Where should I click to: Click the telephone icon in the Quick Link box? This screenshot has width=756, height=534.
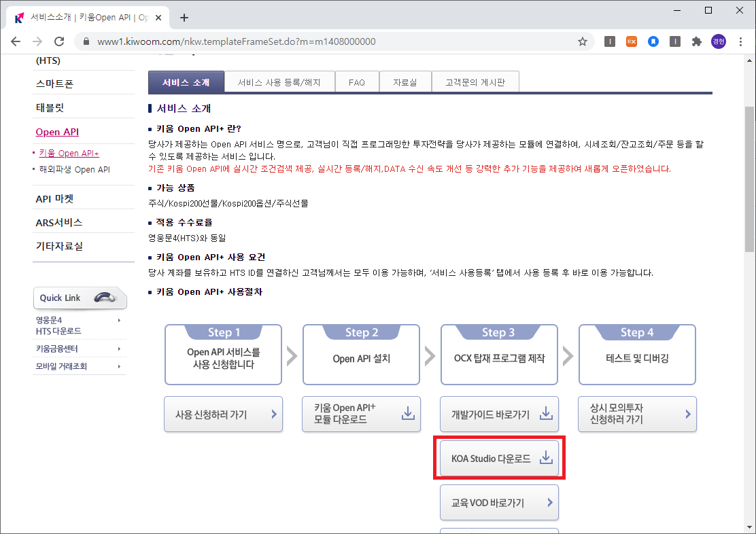tap(104, 297)
